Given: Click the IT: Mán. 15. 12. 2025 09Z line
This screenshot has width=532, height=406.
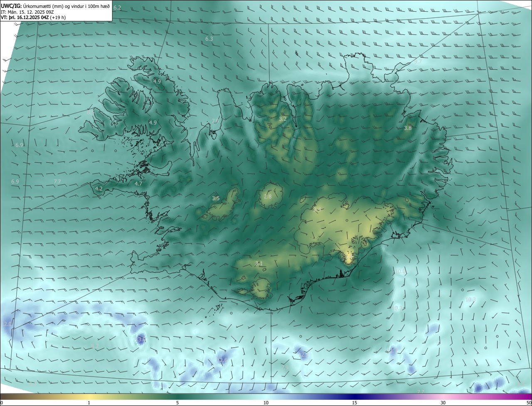Looking at the screenshot, I should [27, 12].
